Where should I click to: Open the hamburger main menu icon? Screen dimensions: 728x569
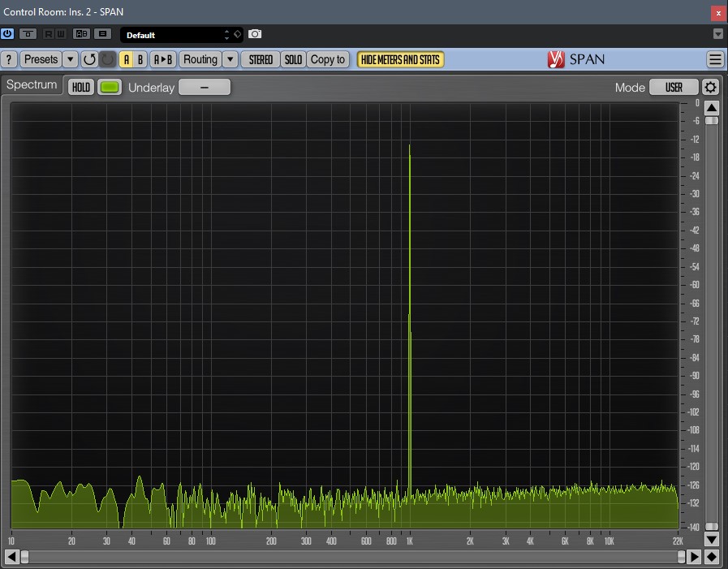(x=715, y=59)
